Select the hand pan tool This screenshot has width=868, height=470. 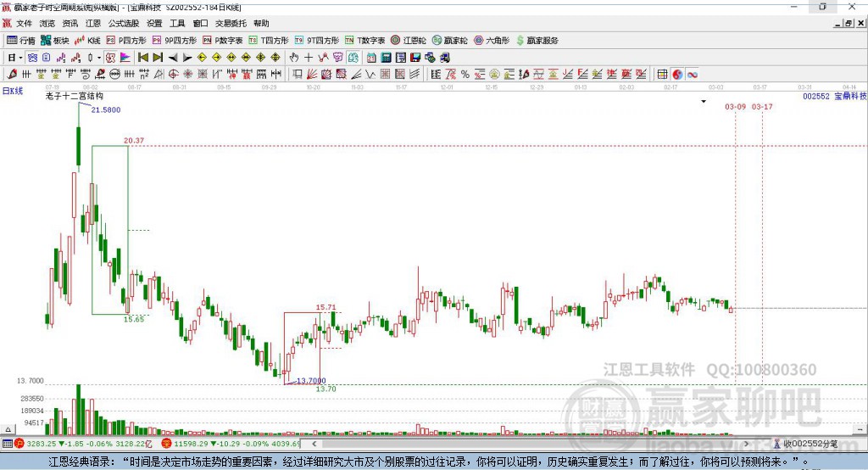point(294,57)
